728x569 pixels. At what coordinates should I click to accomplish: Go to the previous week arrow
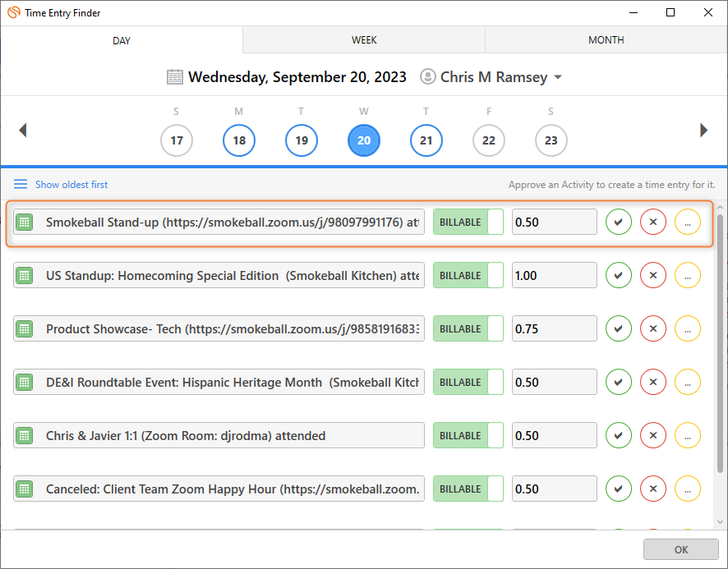point(23,130)
